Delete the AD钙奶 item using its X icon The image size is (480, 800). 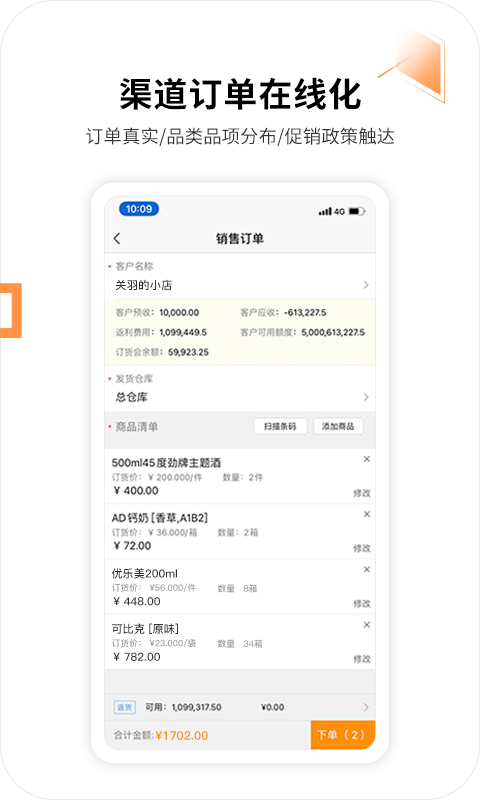(x=366, y=514)
